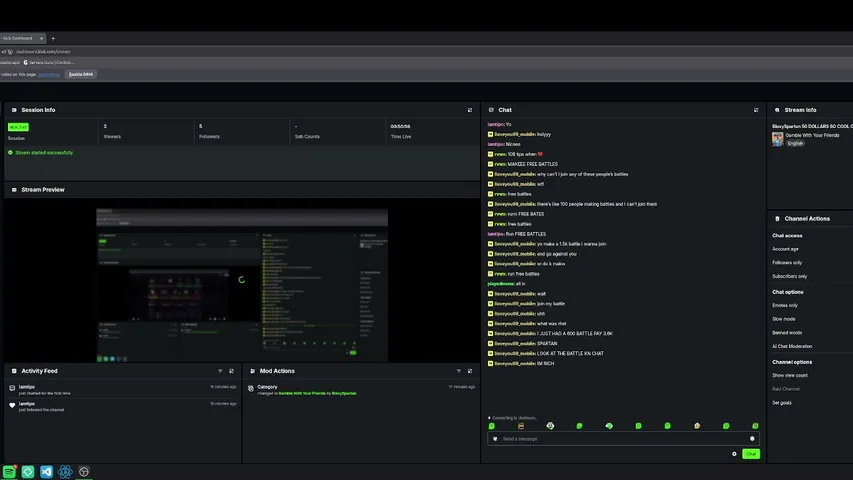Click the Time Live stat
The image size is (853, 480).
[x=400, y=131]
